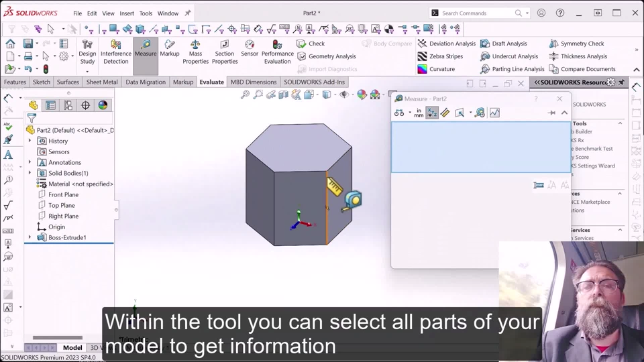Click the Rebuild traffic light icon

[46, 69]
